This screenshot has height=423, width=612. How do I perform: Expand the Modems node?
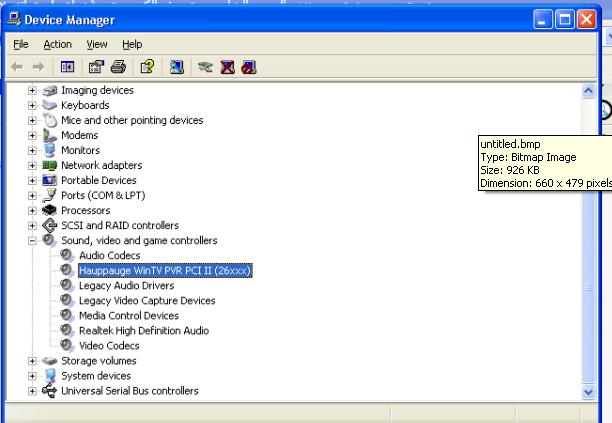[32, 135]
